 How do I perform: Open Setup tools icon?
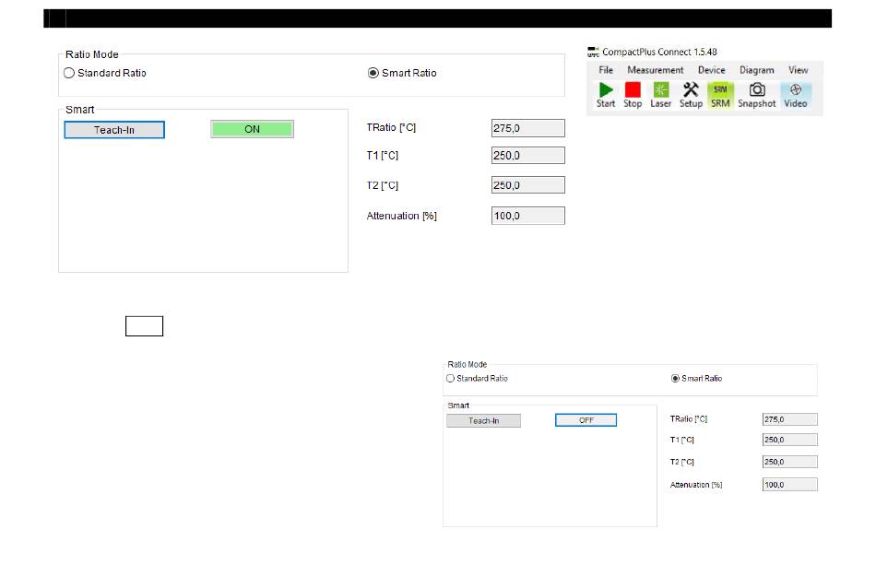tap(691, 90)
